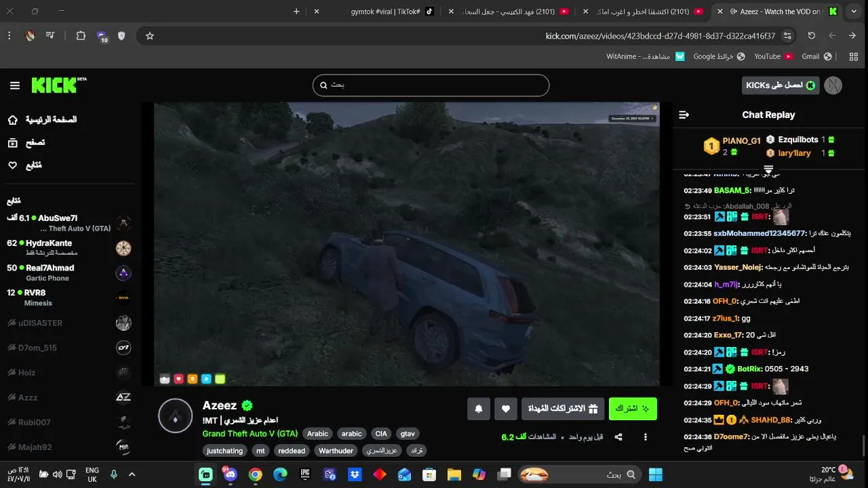Viewport: 868px width, 488px height.
Task: Click the Windows Start button
Action: pyautogui.click(x=655, y=474)
